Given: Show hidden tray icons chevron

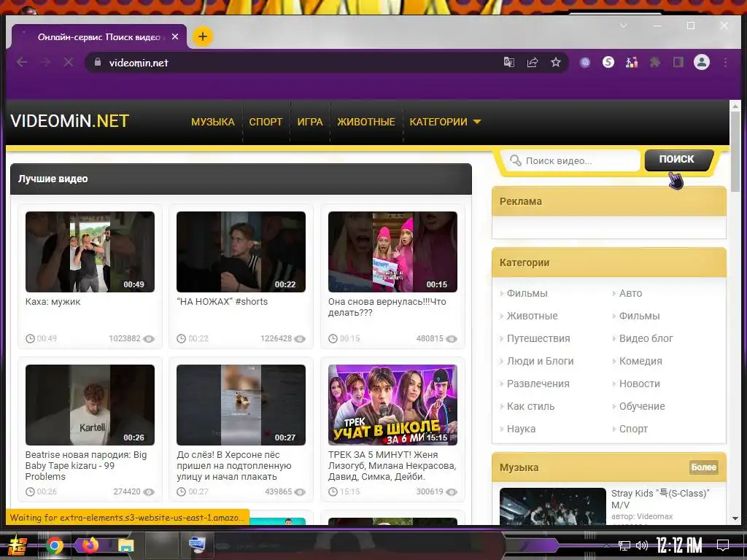Looking at the screenshot, I should pyautogui.click(x=606, y=545).
